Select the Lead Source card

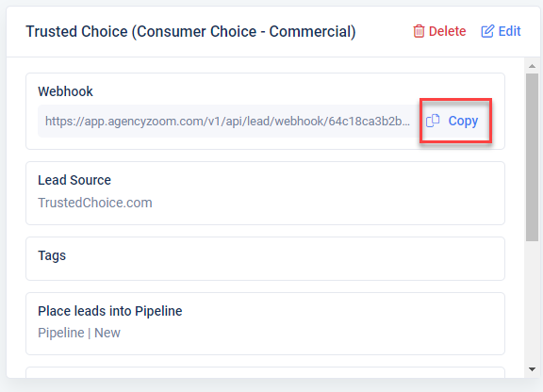tap(265, 193)
